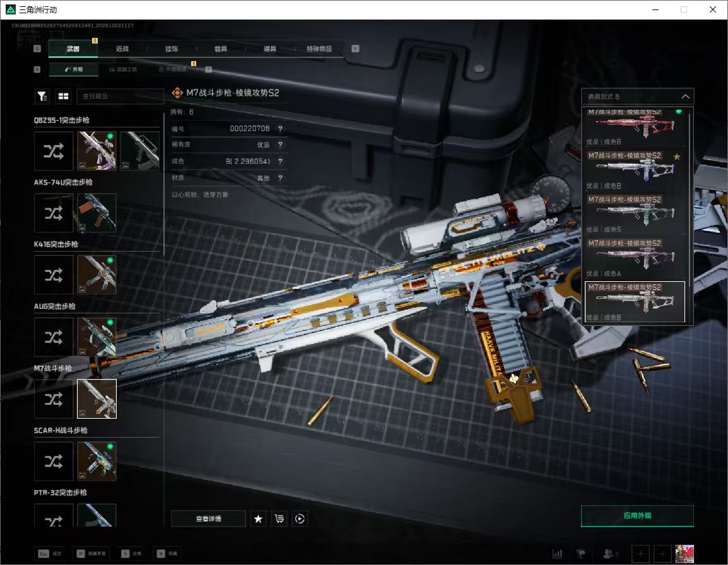Viewport: 728px width, 565px height.
Task: Open the 特殊物品 tab
Action: (x=319, y=49)
